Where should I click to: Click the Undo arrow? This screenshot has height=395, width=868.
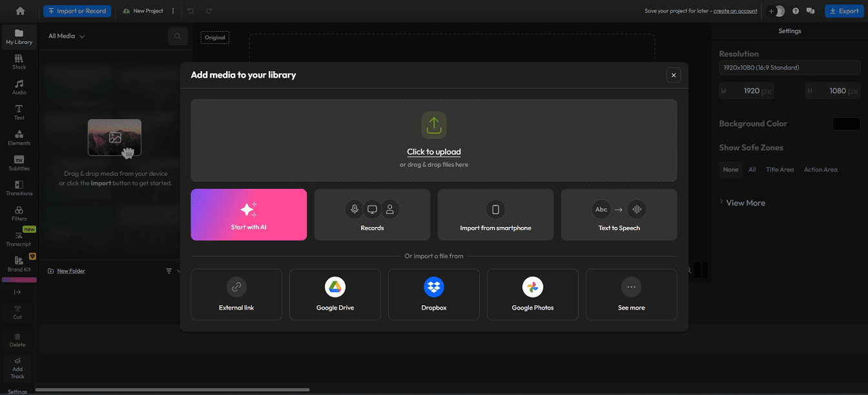click(x=191, y=11)
